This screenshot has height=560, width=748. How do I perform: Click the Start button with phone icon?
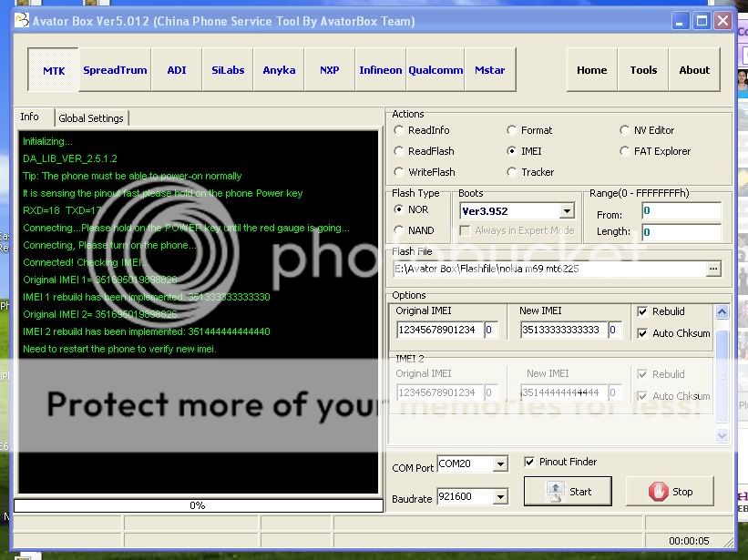tap(567, 492)
